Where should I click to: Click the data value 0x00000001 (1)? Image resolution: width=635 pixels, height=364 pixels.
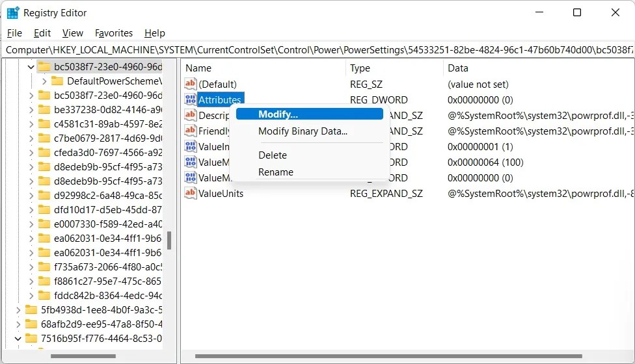pyautogui.click(x=480, y=146)
